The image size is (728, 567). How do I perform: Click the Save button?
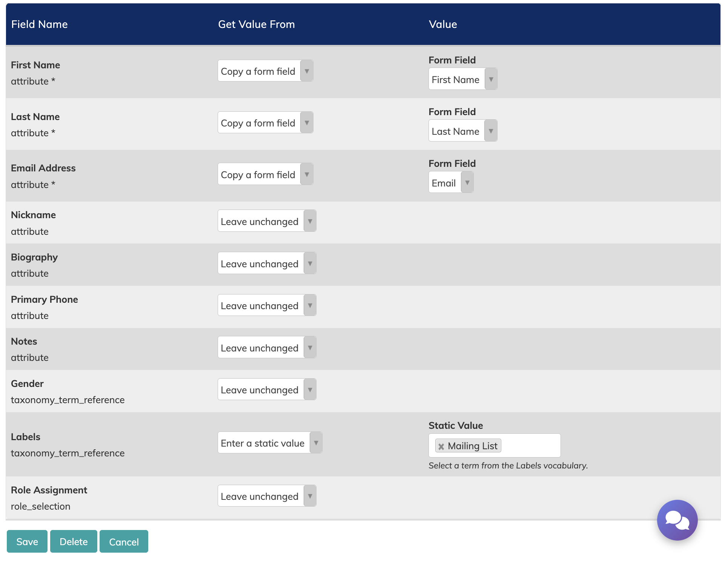(x=27, y=541)
